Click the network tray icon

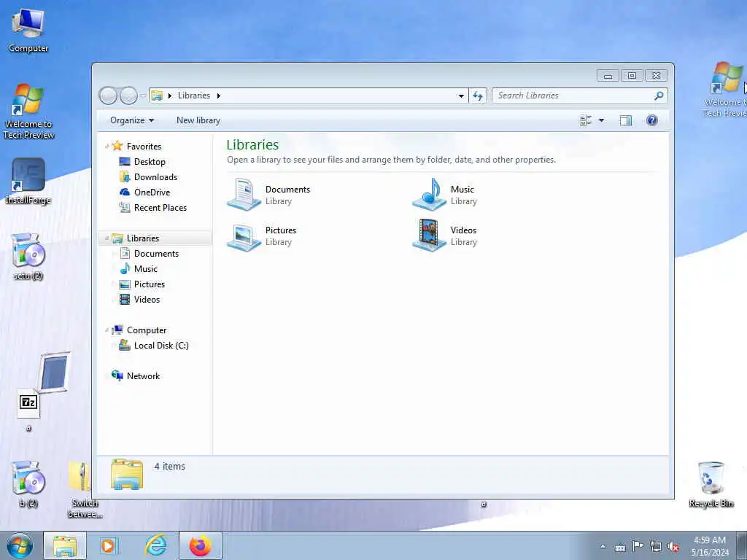(x=656, y=547)
